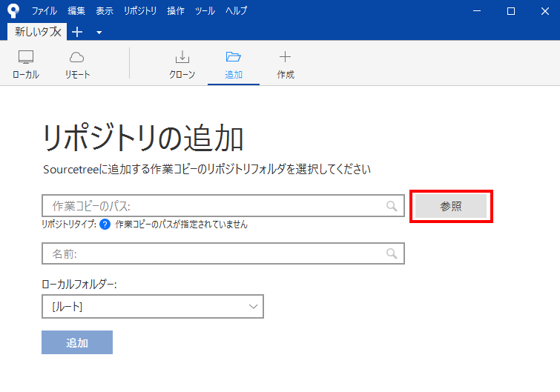Open the 編集 menu
Image resolution: width=560 pixels, height=392 pixels.
76,11
